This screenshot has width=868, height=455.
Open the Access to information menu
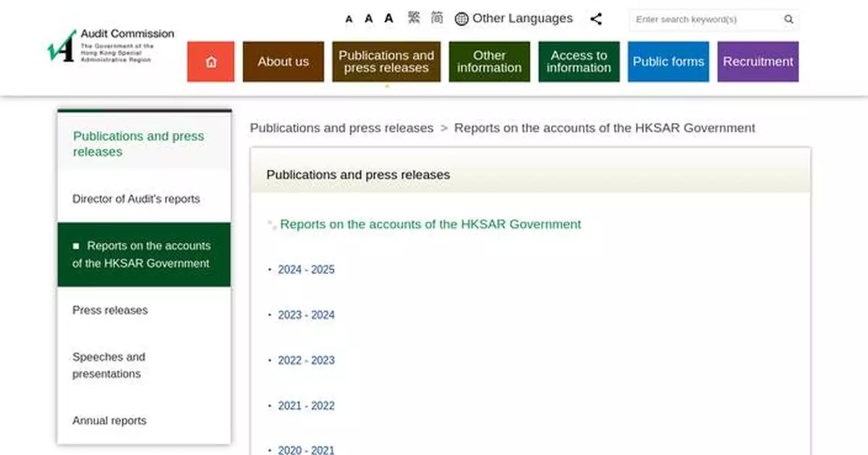point(579,61)
